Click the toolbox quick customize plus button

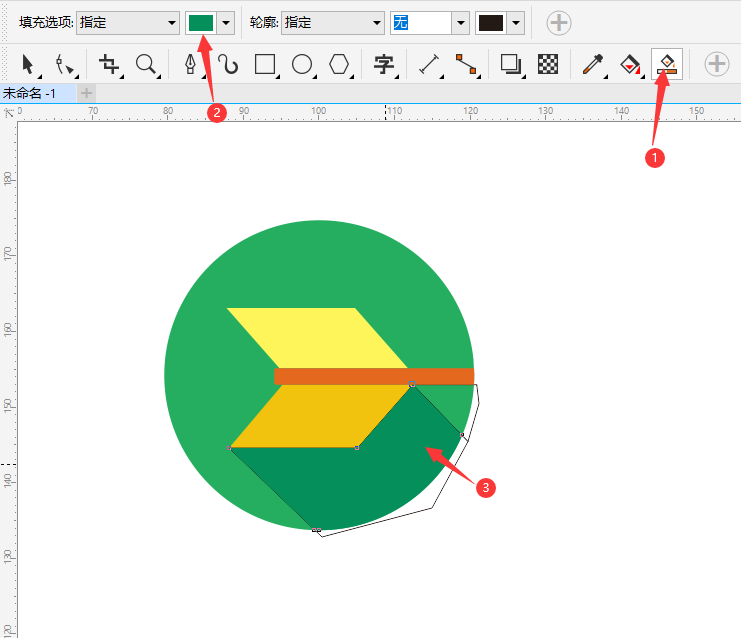click(x=717, y=64)
